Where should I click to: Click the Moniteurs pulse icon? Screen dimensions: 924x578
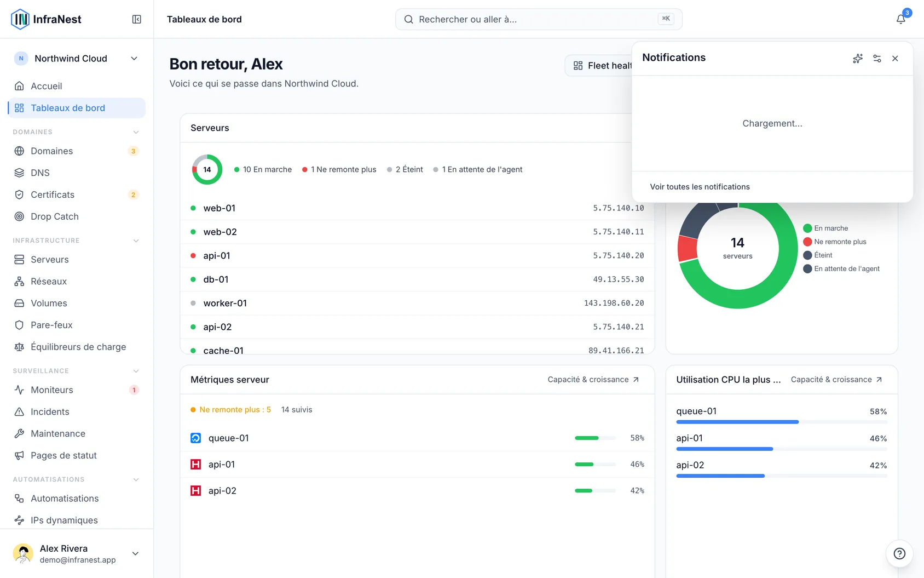pos(19,390)
